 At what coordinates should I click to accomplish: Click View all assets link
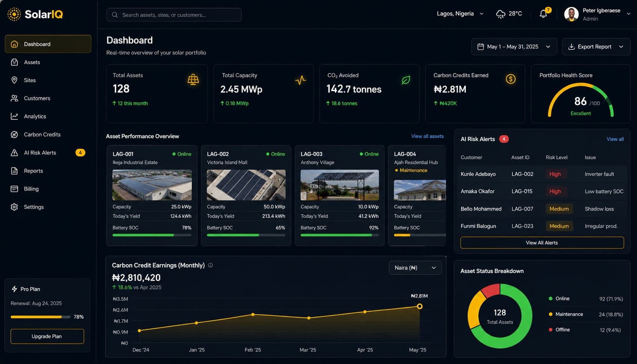pos(427,136)
